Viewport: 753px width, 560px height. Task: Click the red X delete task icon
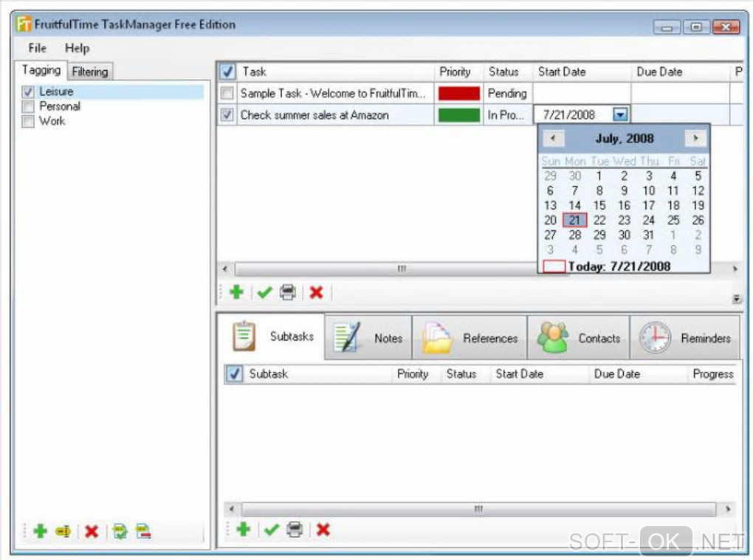pos(316,291)
